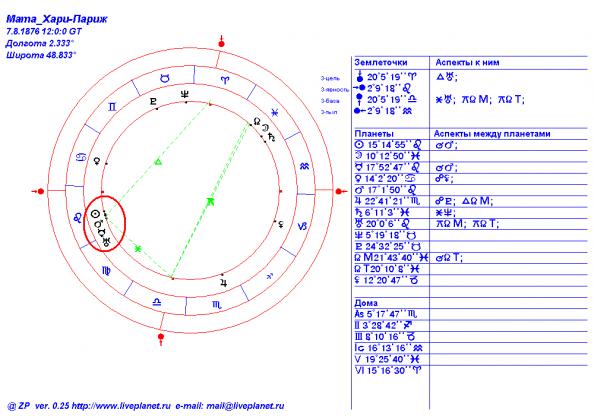The image size is (594, 416).
Task: Select the Scorpio glyph on the zodiac ring
Action: pos(217,305)
